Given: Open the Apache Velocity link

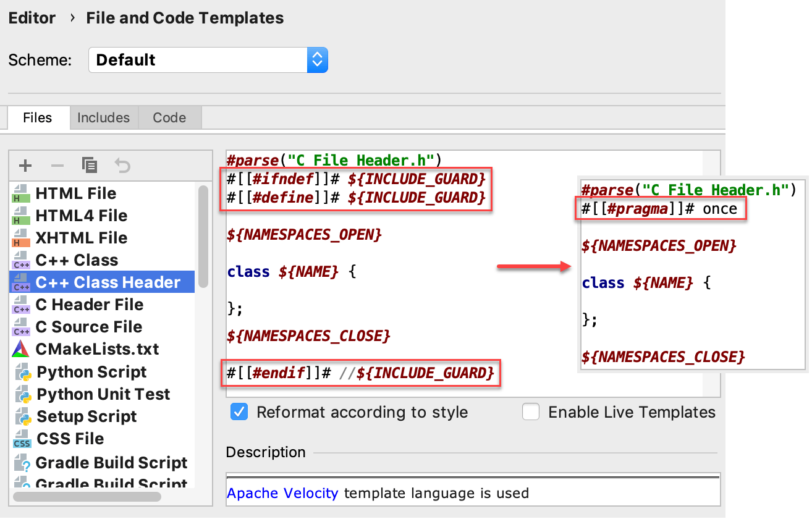Looking at the screenshot, I should (x=282, y=493).
